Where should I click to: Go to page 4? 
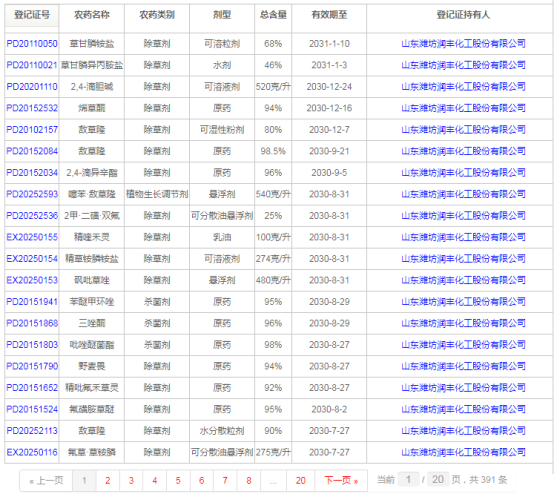pyautogui.click(x=155, y=481)
